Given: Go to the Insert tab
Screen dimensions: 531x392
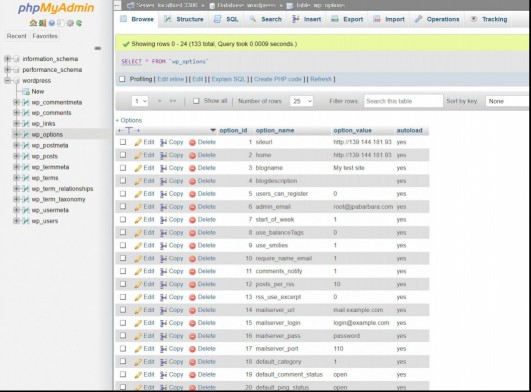Looking at the screenshot, I should 307,19.
